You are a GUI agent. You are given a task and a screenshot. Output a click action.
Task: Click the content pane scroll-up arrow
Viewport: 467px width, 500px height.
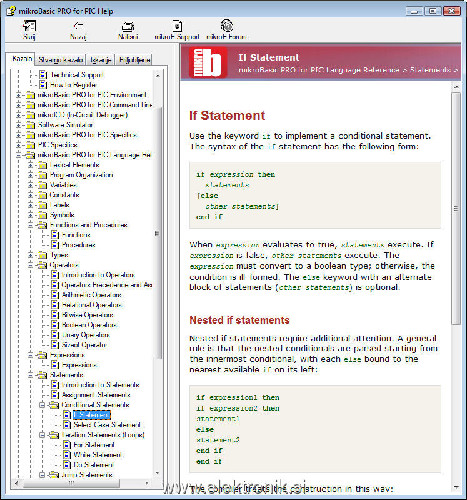point(456,87)
